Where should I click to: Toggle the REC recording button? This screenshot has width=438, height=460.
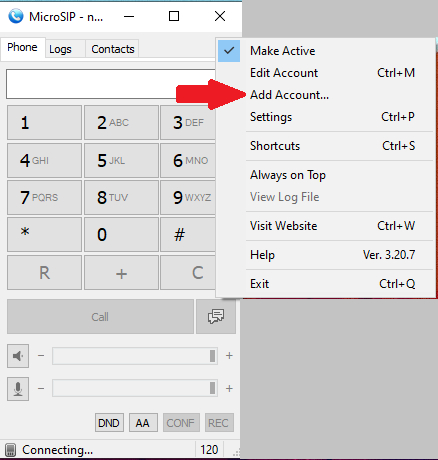[219, 423]
